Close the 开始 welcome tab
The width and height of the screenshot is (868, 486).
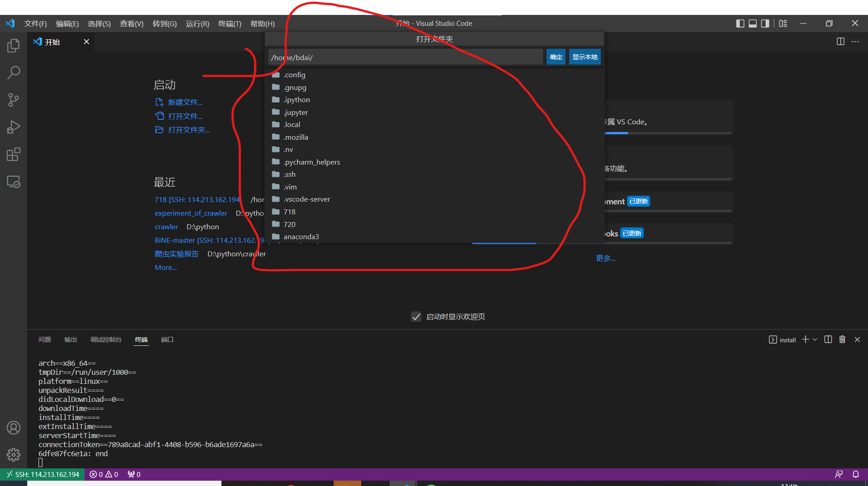click(86, 42)
